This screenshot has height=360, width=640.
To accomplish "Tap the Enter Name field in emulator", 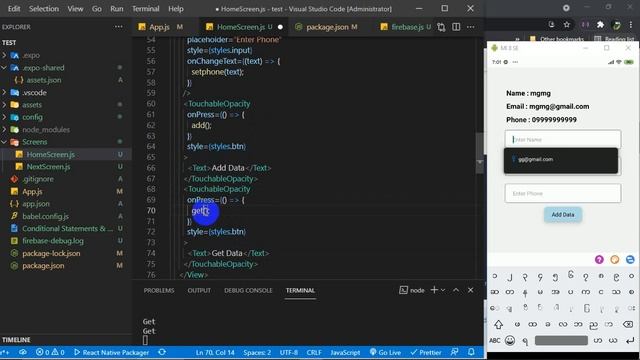I will point(562,139).
